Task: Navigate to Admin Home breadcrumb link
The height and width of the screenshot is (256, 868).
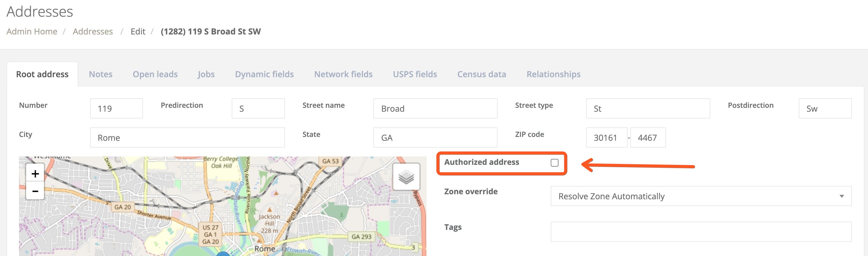Action: pyautogui.click(x=32, y=31)
